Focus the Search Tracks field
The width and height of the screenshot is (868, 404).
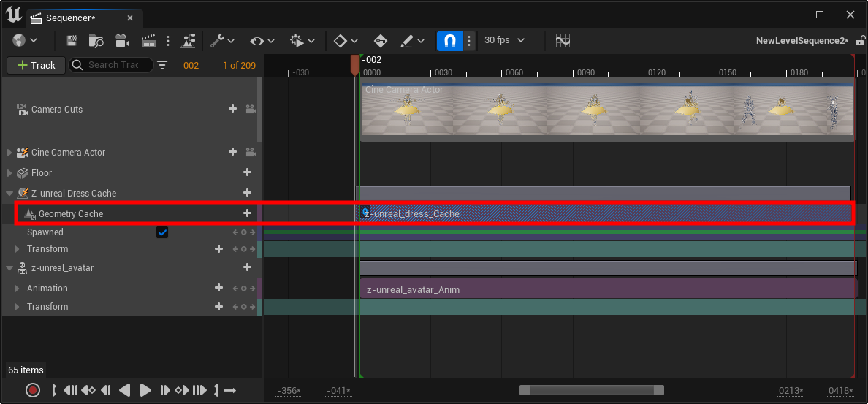pyautogui.click(x=111, y=65)
